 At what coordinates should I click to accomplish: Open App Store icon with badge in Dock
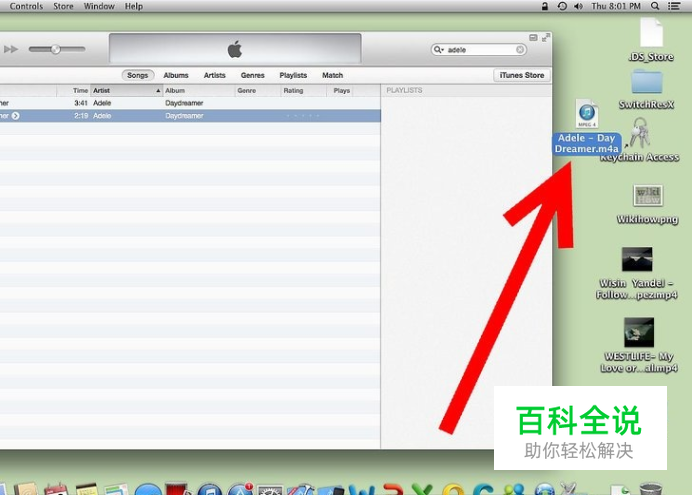point(240,489)
